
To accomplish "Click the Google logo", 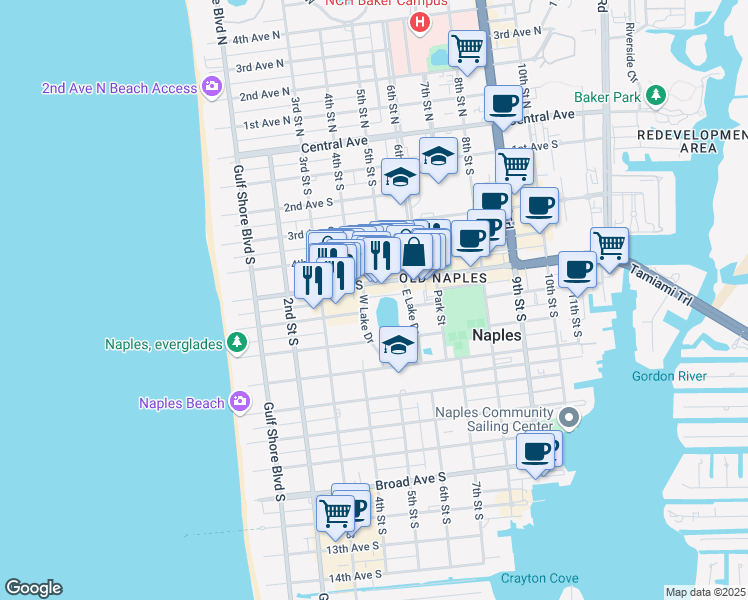I will pos(34,588).
